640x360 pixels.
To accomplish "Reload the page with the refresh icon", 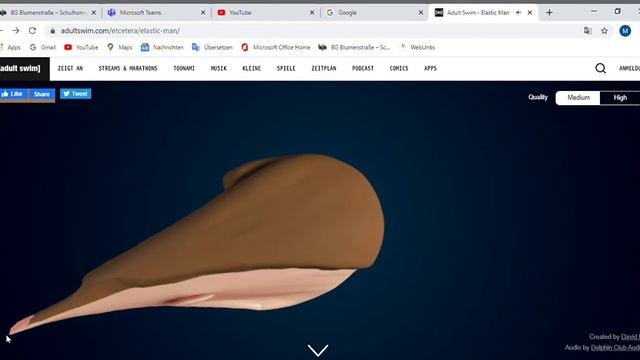I will point(32,31).
